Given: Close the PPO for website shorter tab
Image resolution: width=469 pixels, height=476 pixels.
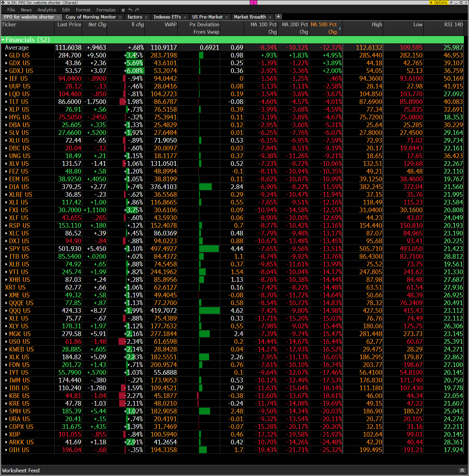Looking at the screenshot, I should tap(58, 17).
